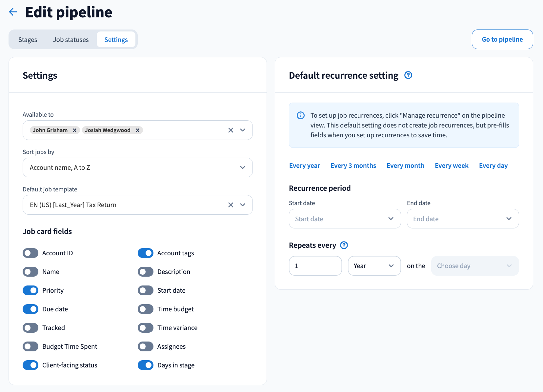Turn off Days in stage toggle
This screenshot has height=392, width=543.
pyautogui.click(x=146, y=365)
